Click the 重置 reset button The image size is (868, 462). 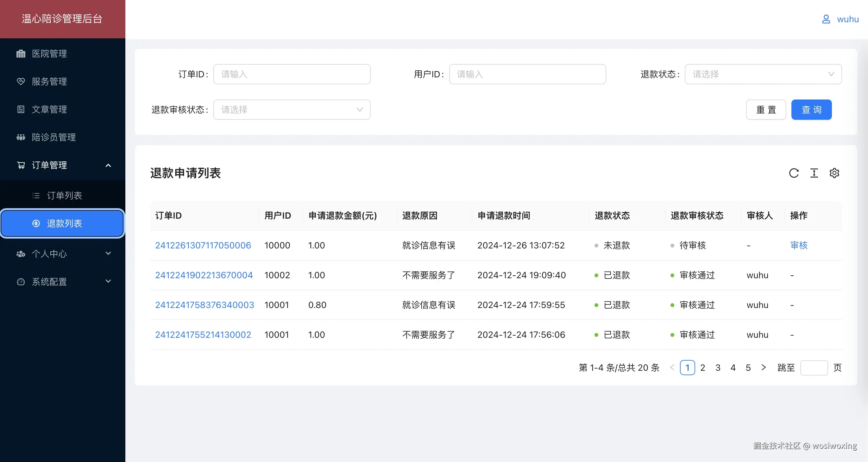click(766, 110)
